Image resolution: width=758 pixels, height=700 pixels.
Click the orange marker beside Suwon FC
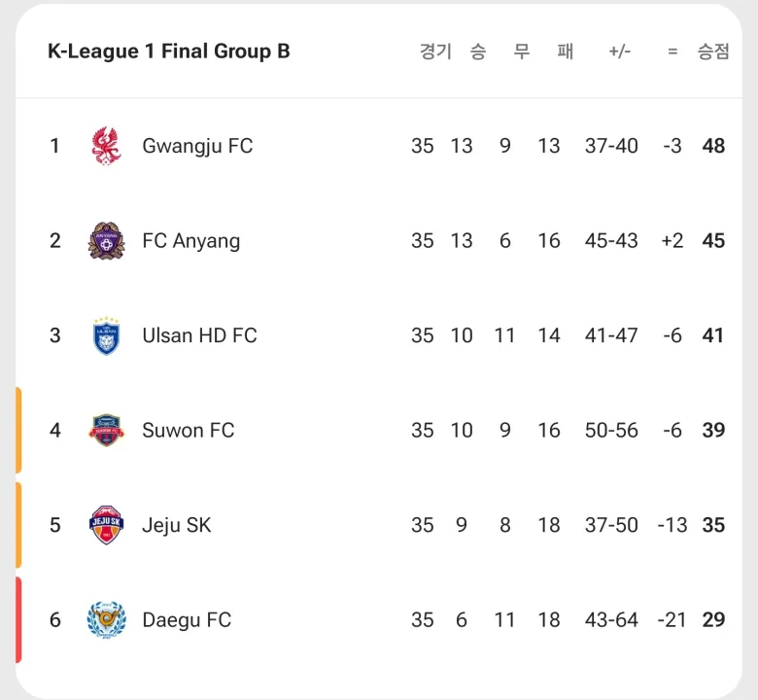[x=18, y=431]
